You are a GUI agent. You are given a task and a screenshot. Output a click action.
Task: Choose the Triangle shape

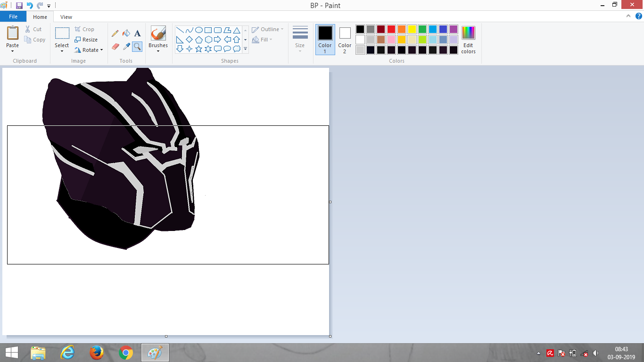[x=237, y=30]
